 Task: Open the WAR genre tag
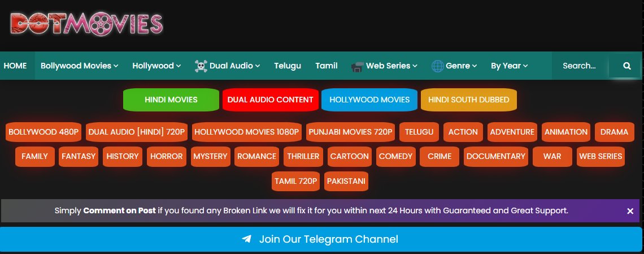(x=552, y=156)
